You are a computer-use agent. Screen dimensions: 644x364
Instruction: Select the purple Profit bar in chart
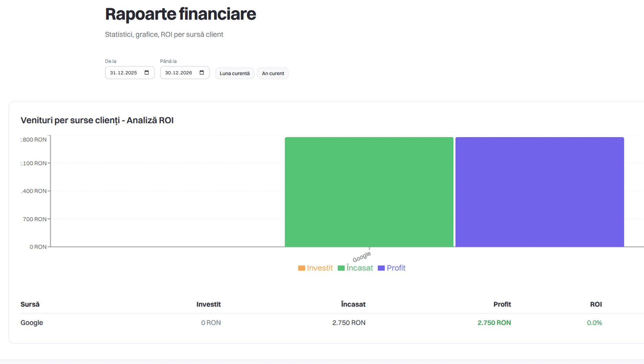pos(539,192)
